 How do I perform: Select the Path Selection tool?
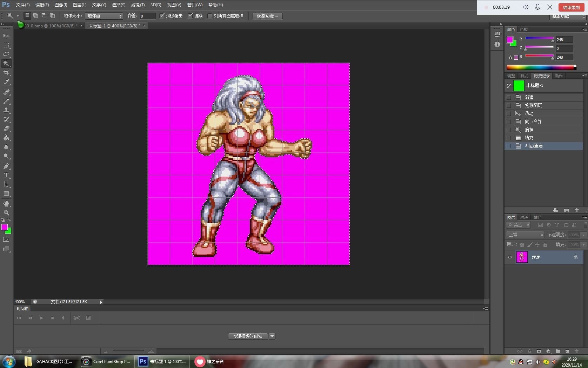6,184
